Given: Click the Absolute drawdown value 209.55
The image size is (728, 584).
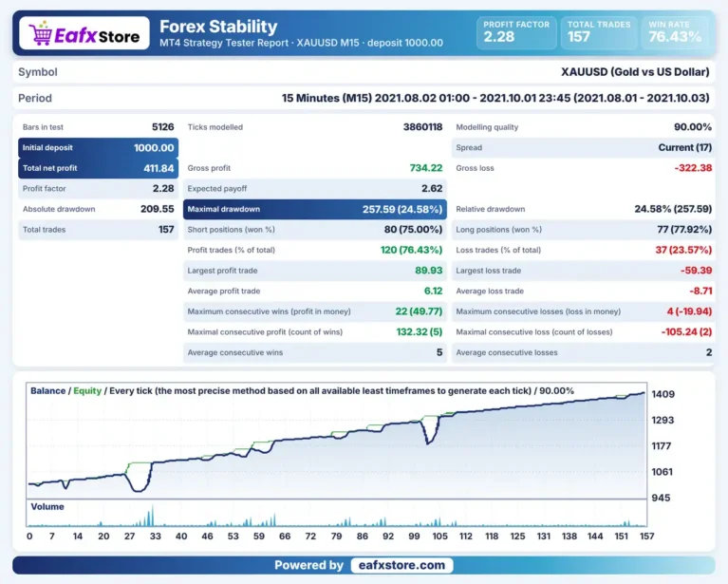Looking at the screenshot, I should pyautogui.click(x=157, y=209).
